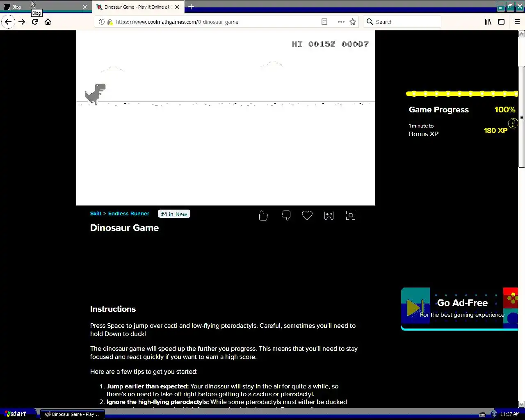525x420 pixels.
Task: Click the yellow game progress bar
Action: coord(462,94)
